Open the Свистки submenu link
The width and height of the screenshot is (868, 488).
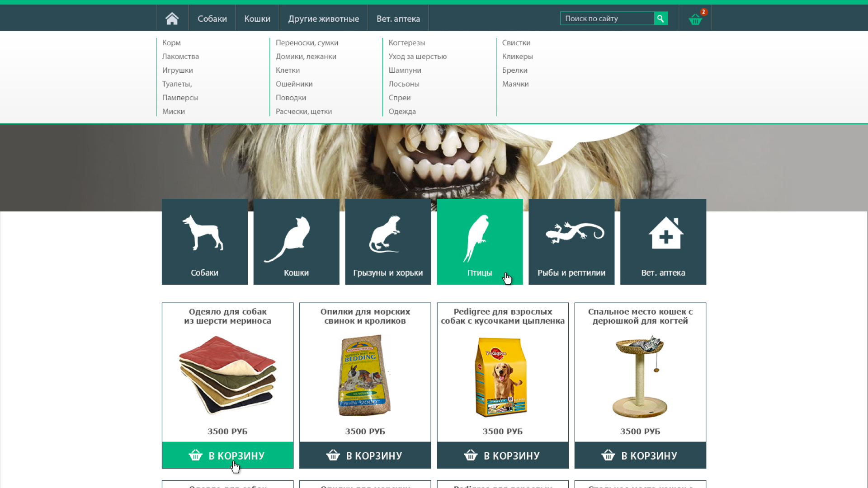coord(516,42)
